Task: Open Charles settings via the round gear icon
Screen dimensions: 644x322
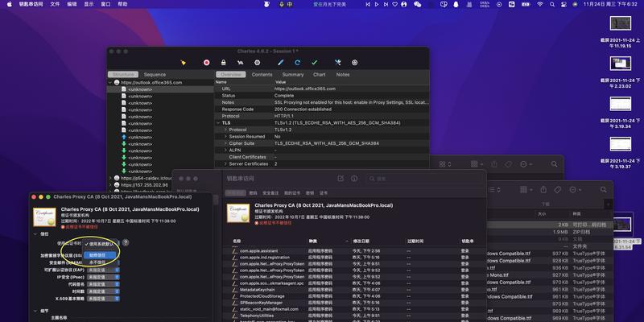Action: tap(355, 63)
